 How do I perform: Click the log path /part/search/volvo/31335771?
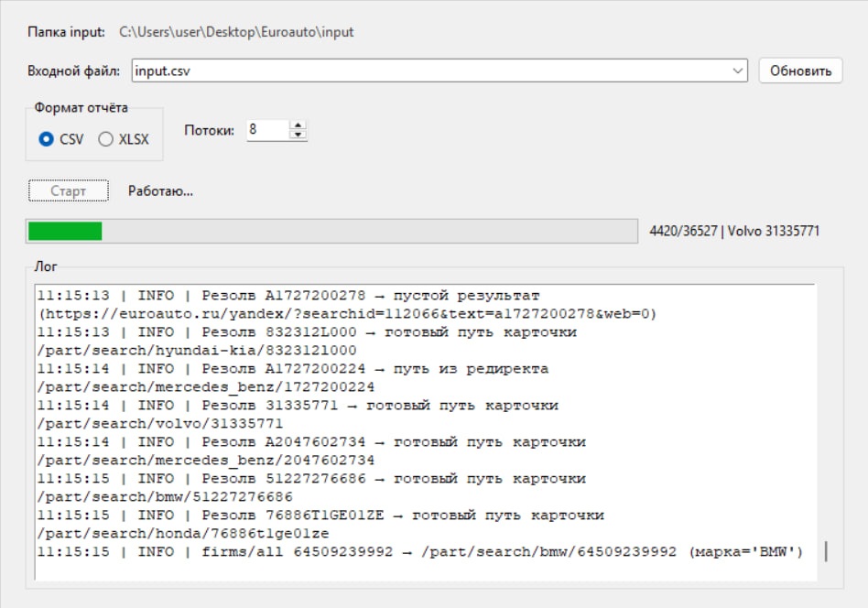pos(160,424)
